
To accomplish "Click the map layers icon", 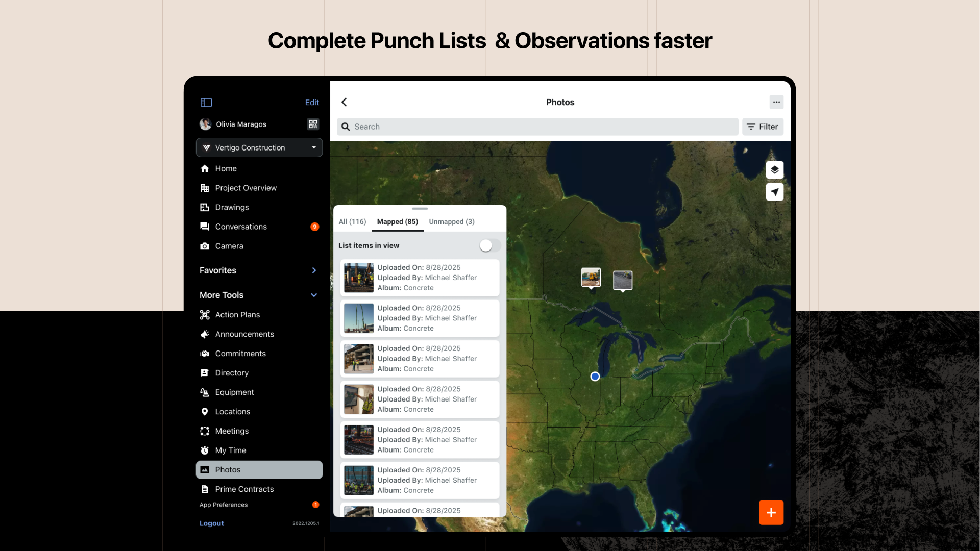I will (x=774, y=170).
